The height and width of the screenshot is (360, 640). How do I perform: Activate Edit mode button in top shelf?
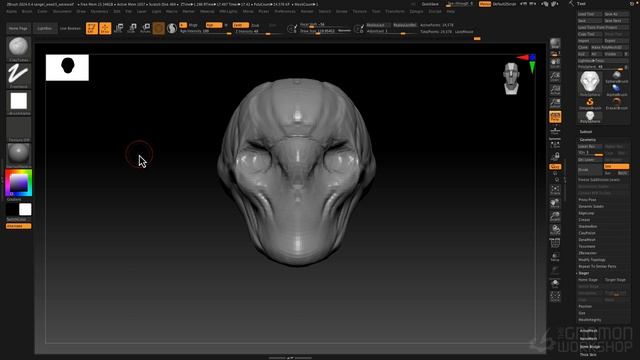coord(92,28)
